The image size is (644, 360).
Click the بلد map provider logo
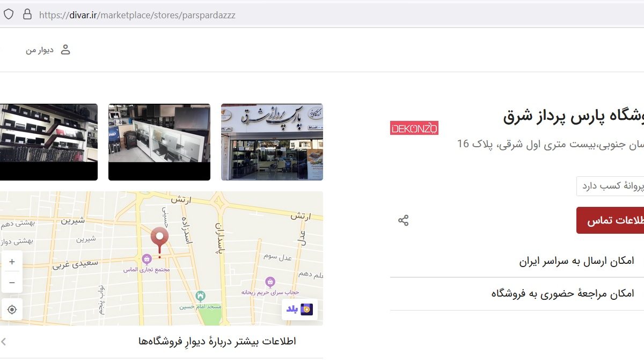point(299,309)
